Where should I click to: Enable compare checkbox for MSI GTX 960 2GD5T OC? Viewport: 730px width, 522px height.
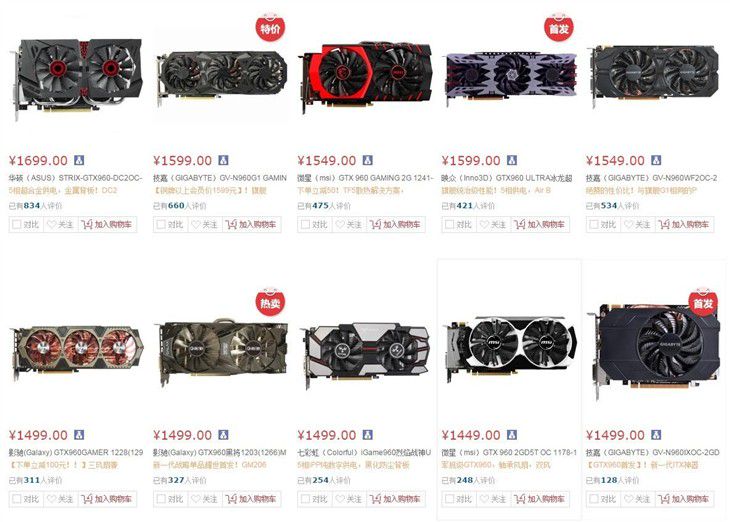(x=449, y=499)
